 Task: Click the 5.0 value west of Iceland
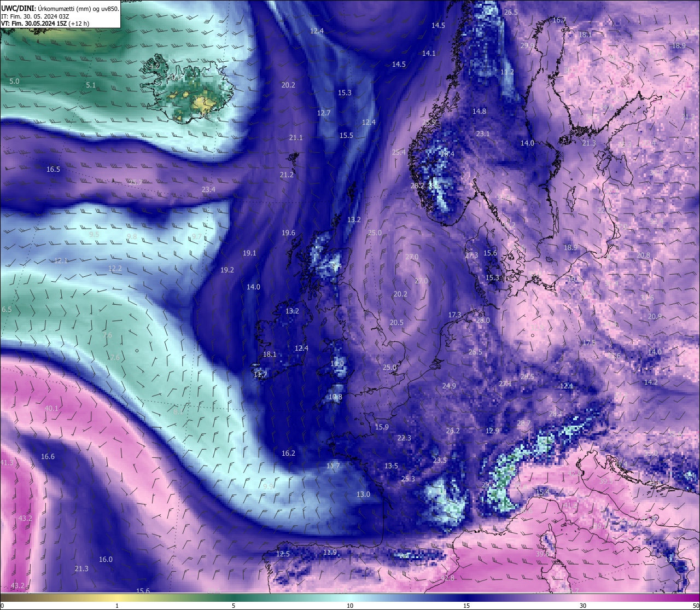pos(15,81)
